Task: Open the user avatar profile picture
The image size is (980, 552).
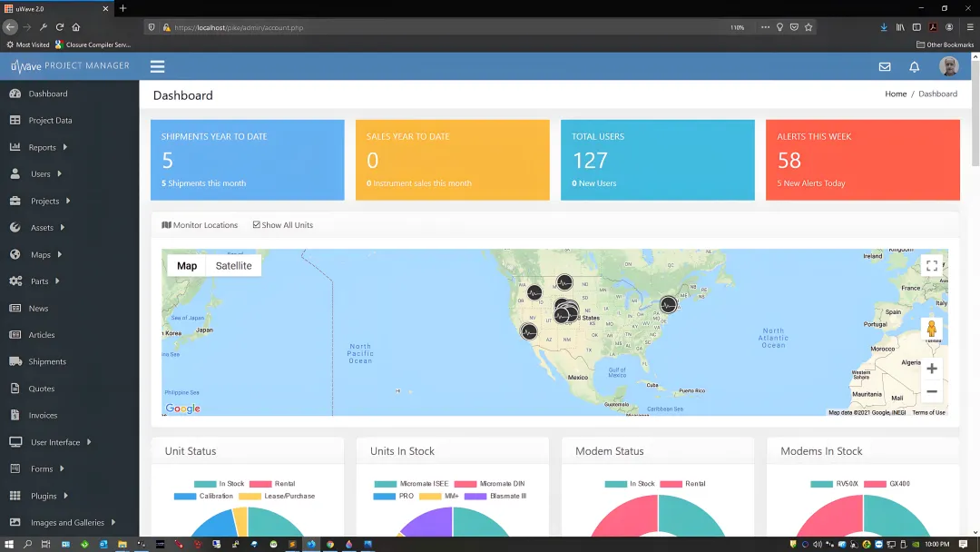Action: [x=949, y=66]
